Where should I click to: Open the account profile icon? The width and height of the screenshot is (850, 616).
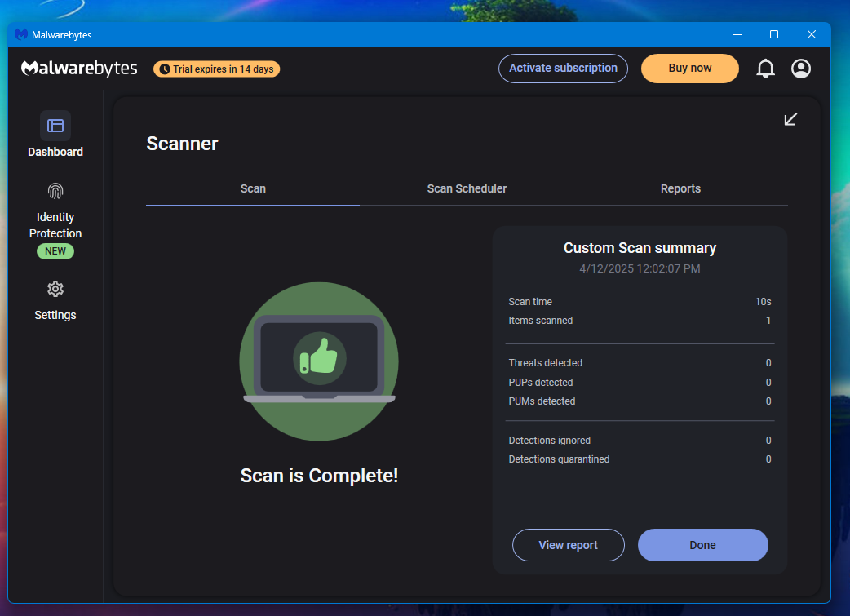[801, 69]
